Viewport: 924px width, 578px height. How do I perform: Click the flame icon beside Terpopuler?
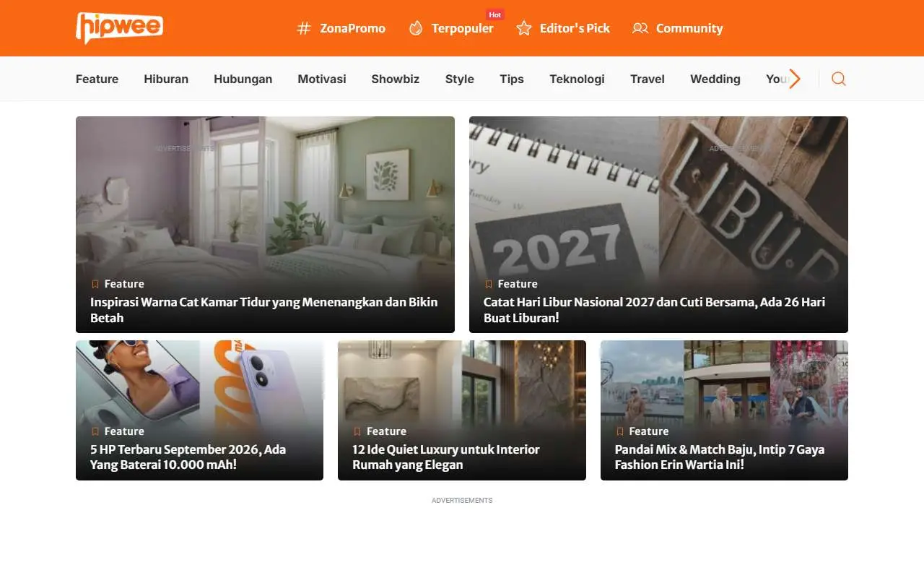(416, 28)
